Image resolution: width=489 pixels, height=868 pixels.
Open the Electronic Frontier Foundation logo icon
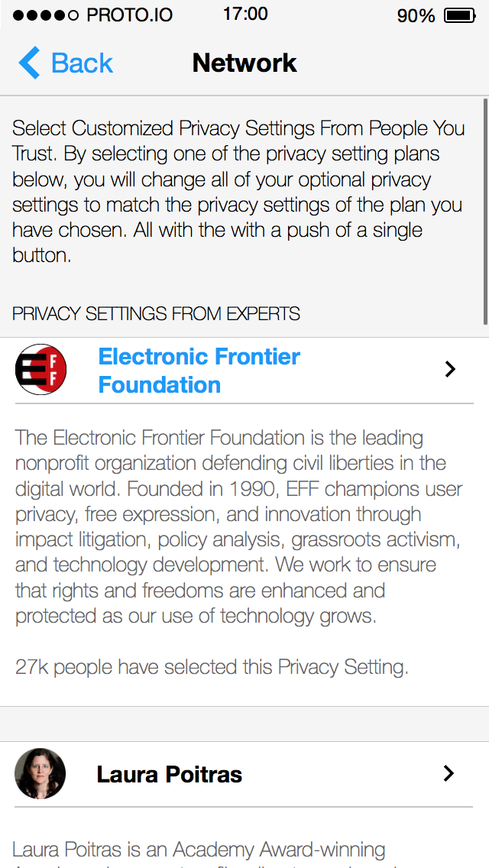40,369
